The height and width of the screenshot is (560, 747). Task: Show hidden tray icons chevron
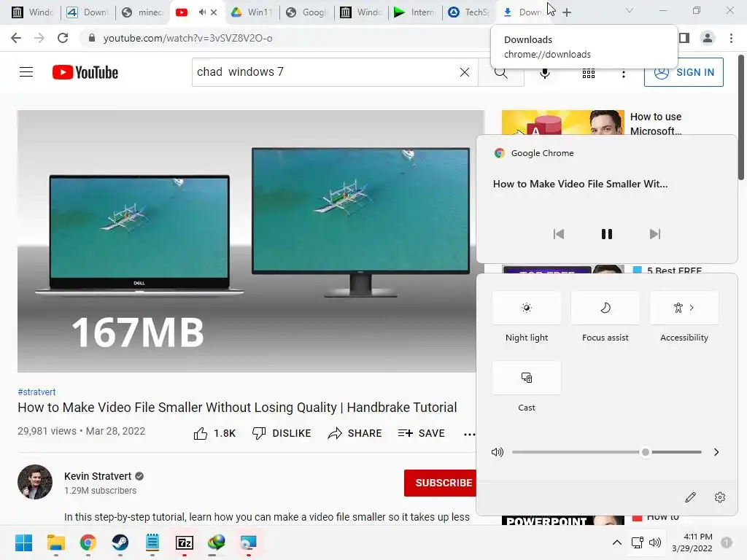pyautogui.click(x=616, y=542)
